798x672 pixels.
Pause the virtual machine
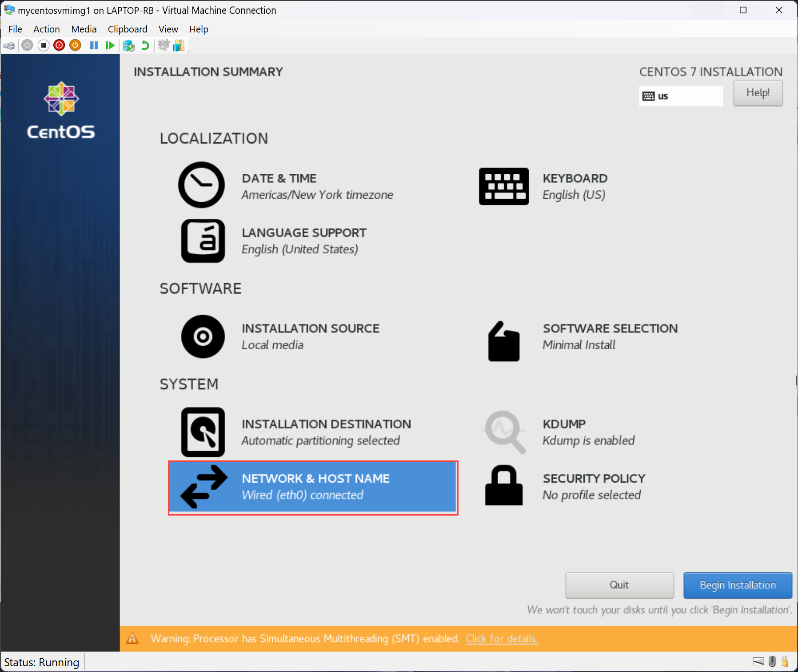94,45
